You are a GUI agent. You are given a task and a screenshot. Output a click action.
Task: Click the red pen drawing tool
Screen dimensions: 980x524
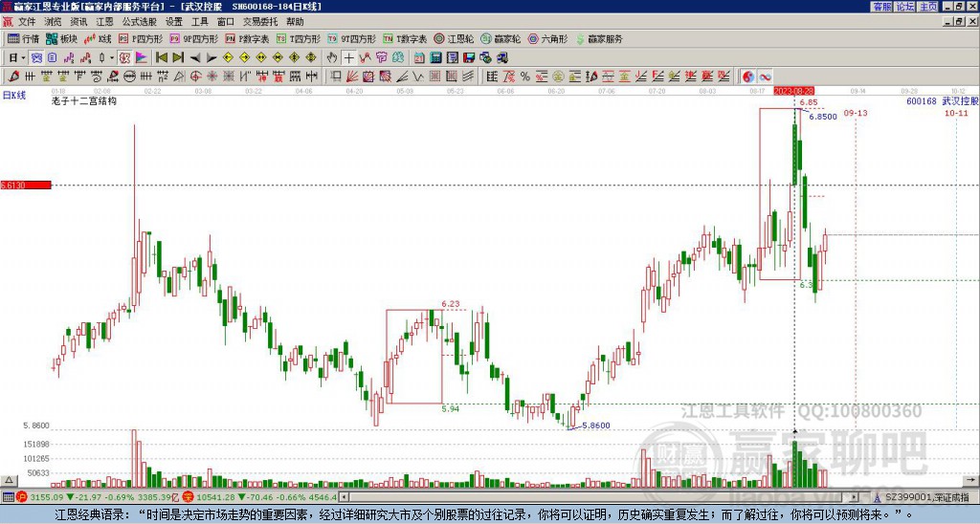[12, 76]
